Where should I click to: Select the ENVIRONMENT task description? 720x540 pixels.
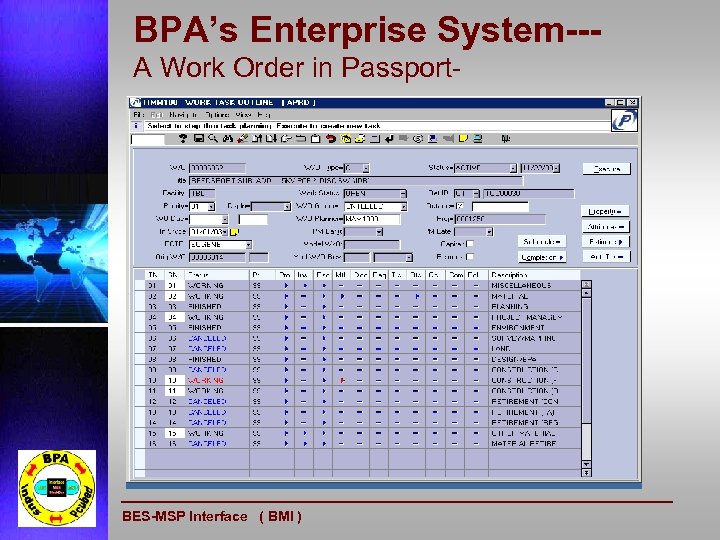pos(518,327)
